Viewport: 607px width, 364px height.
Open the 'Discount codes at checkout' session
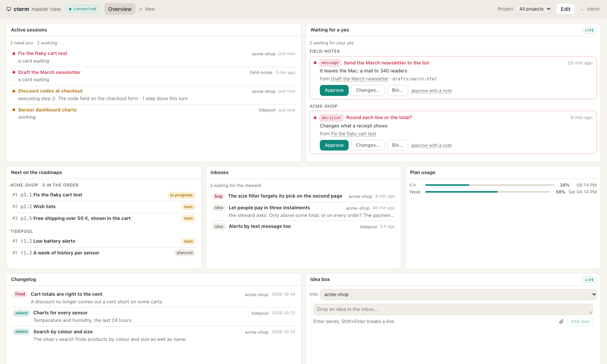coord(154,95)
